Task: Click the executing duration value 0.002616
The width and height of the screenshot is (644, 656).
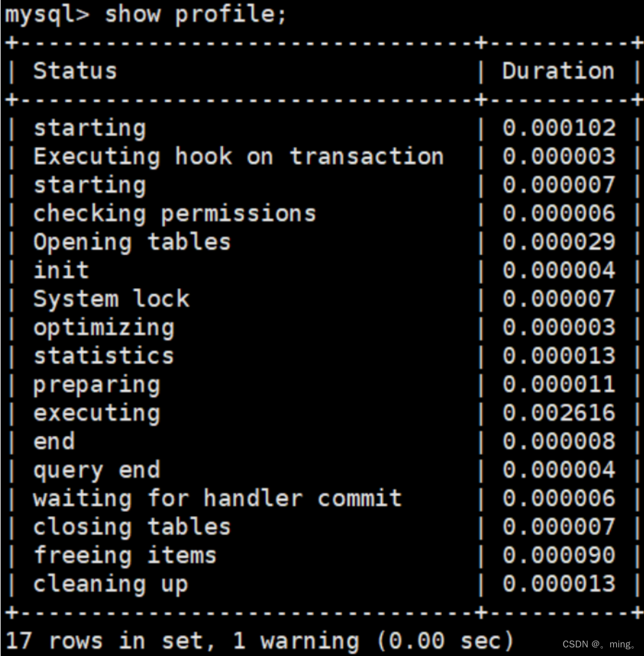Action: (x=558, y=413)
